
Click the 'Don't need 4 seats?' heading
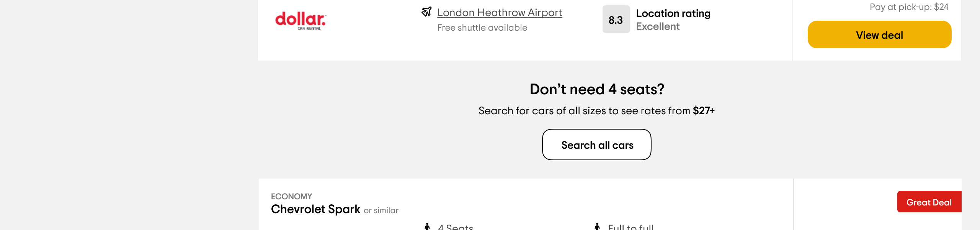[597, 89]
